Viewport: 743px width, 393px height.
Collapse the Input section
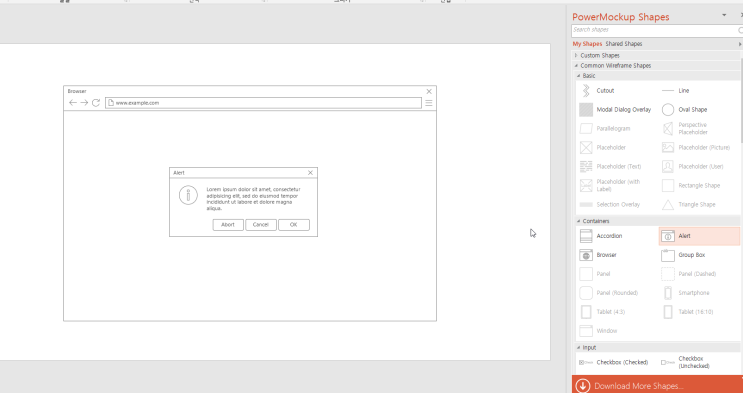coord(579,347)
